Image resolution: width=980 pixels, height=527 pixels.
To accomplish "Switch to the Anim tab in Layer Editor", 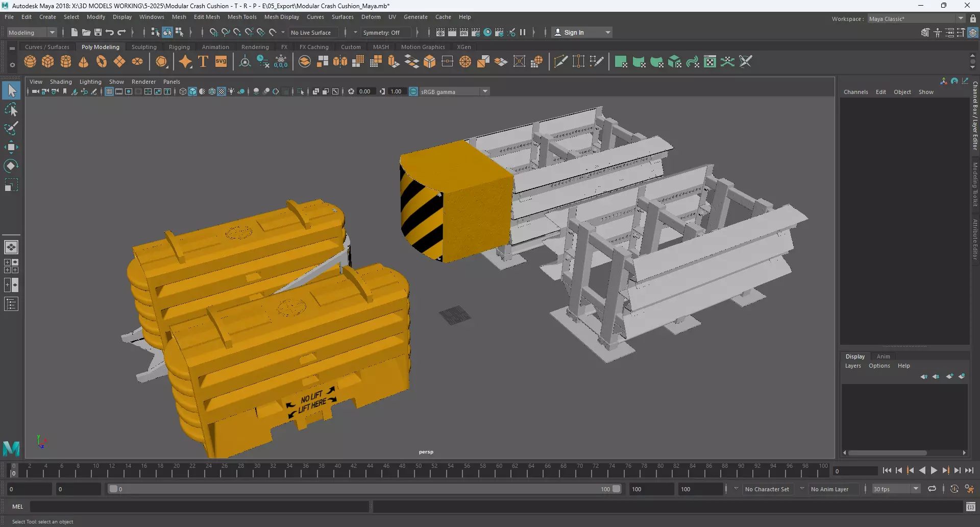I will coord(883,356).
